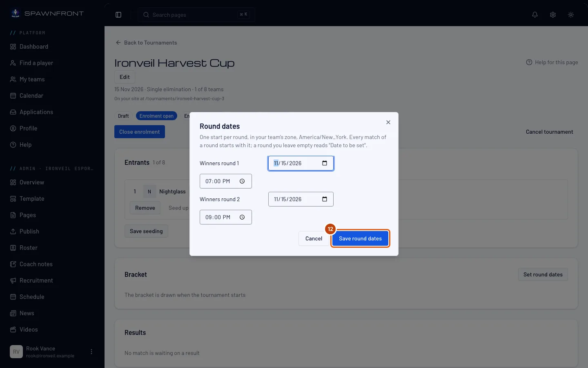Open calendar picker for Winners round 2
588x368 pixels.
(x=325, y=199)
